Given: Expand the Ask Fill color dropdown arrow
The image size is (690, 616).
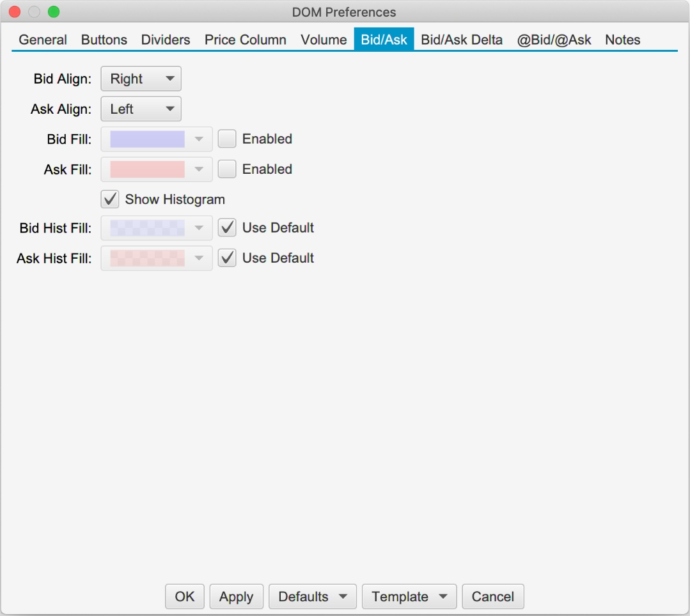Looking at the screenshot, I should 199,169.
